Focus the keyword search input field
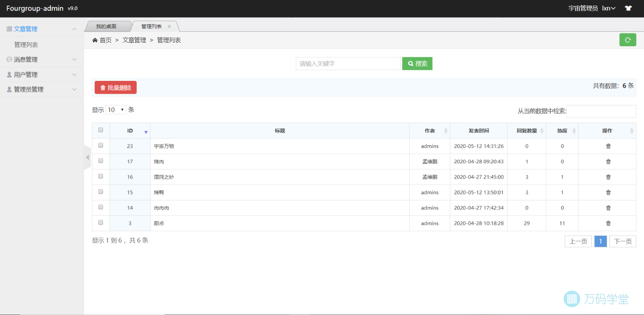The image size is (644, 315). point(348,64)
